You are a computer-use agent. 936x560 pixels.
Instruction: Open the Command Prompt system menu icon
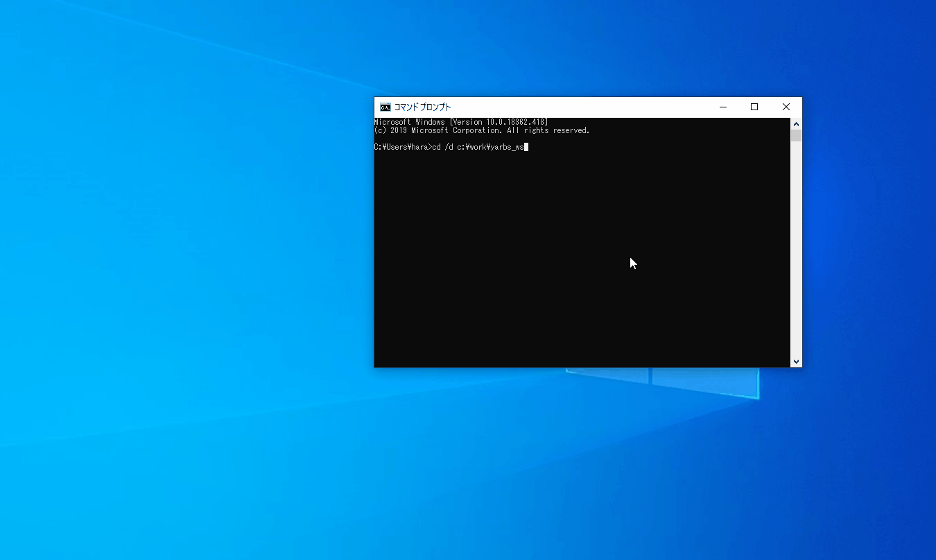[385, 107]
